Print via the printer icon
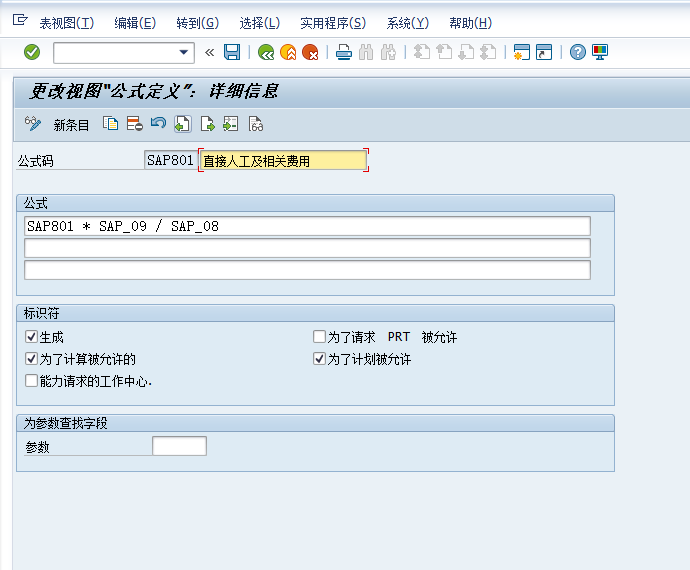Screen dimensions: 690x570 [344, 52]
